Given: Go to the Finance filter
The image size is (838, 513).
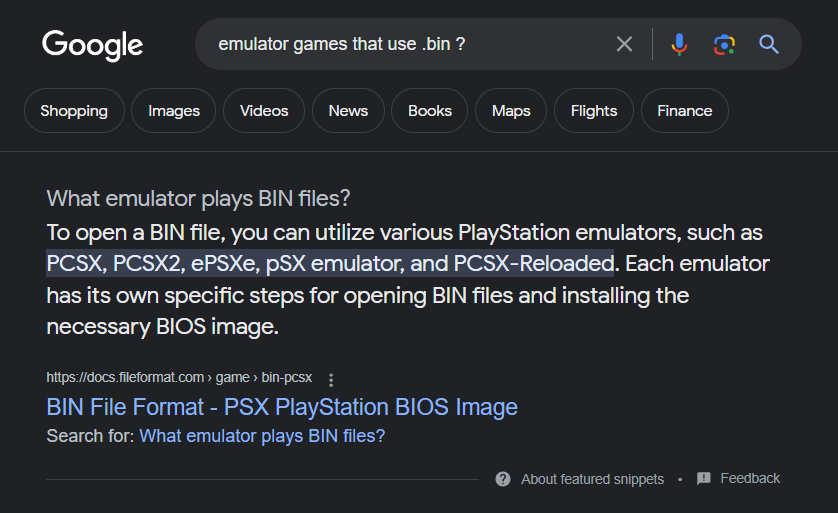Looking at the screenshot, I should click(685, 111).
